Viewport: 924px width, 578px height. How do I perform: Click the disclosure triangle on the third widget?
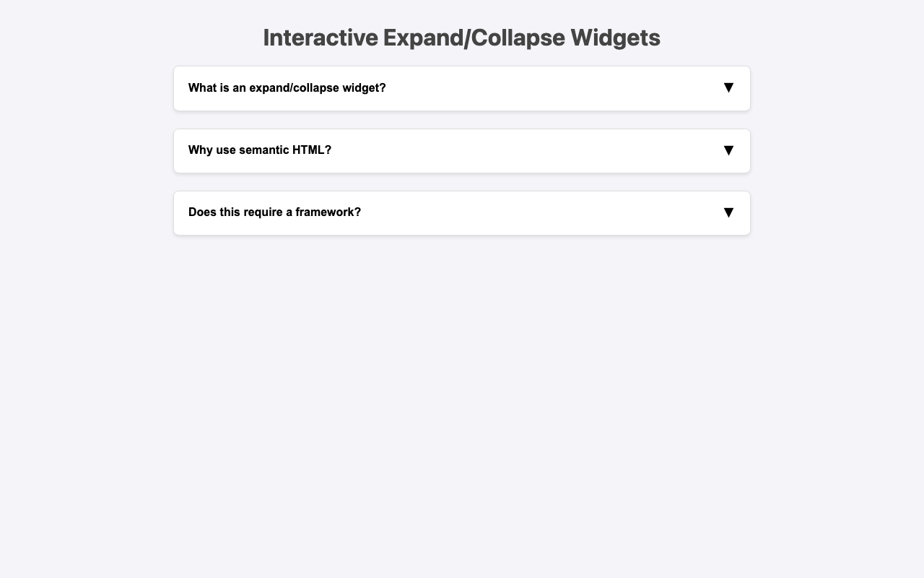point(729,212)
